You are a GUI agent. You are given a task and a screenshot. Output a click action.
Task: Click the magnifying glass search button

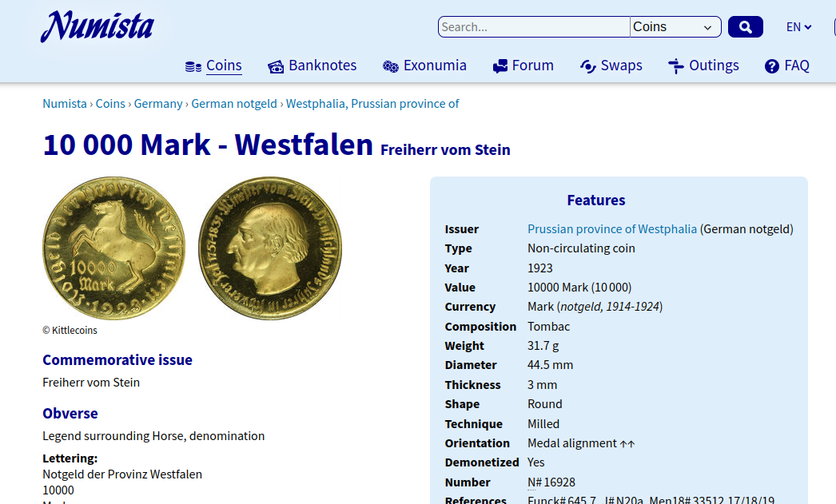tap(745, 27)
